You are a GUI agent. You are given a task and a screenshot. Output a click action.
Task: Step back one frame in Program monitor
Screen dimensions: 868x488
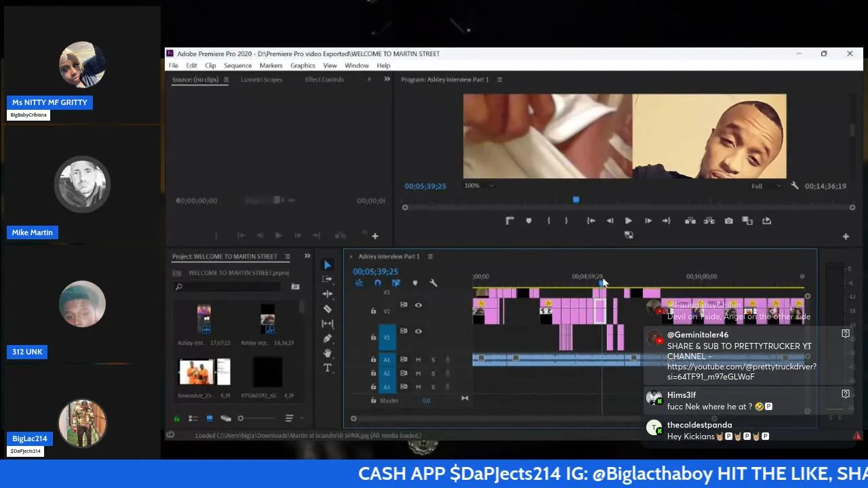click(610, 221)
